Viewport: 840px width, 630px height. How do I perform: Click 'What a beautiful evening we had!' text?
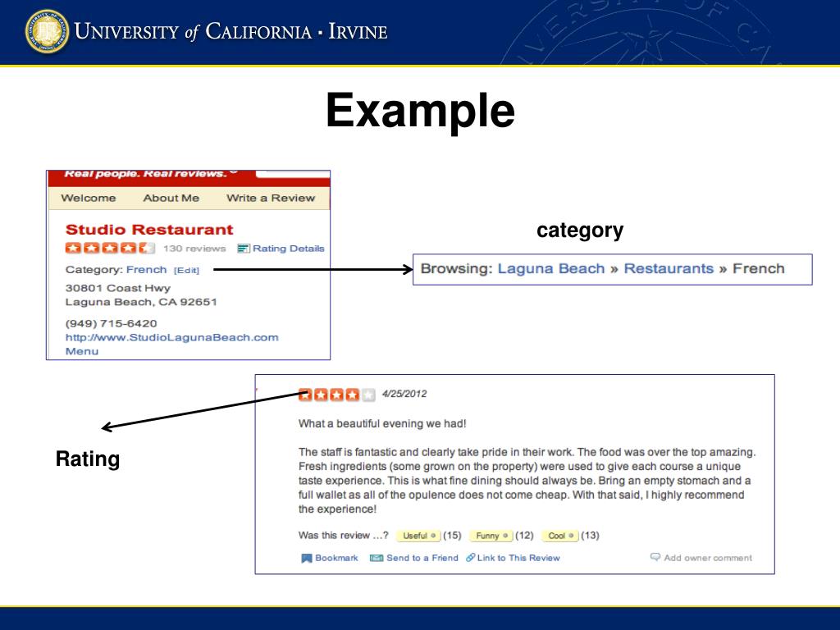[382, 424]
